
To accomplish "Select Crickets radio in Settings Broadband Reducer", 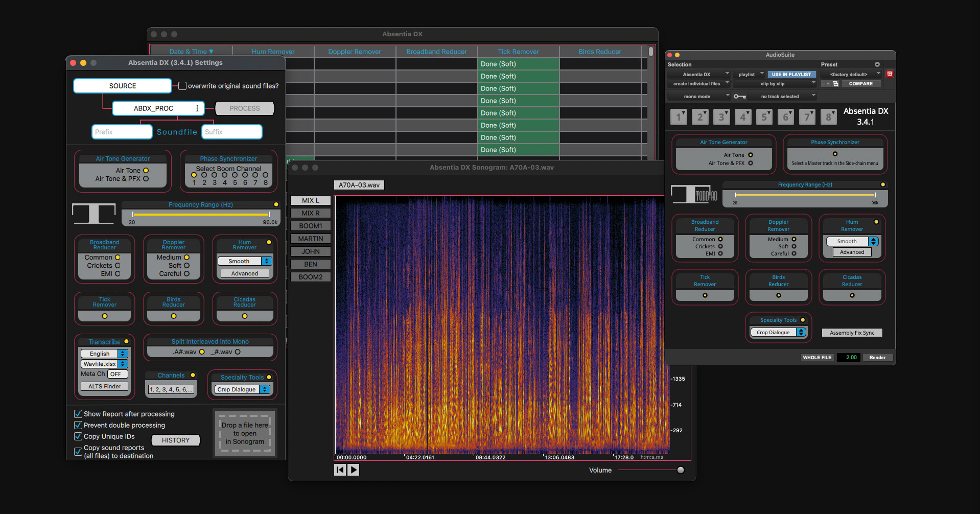I will (118, 266).
